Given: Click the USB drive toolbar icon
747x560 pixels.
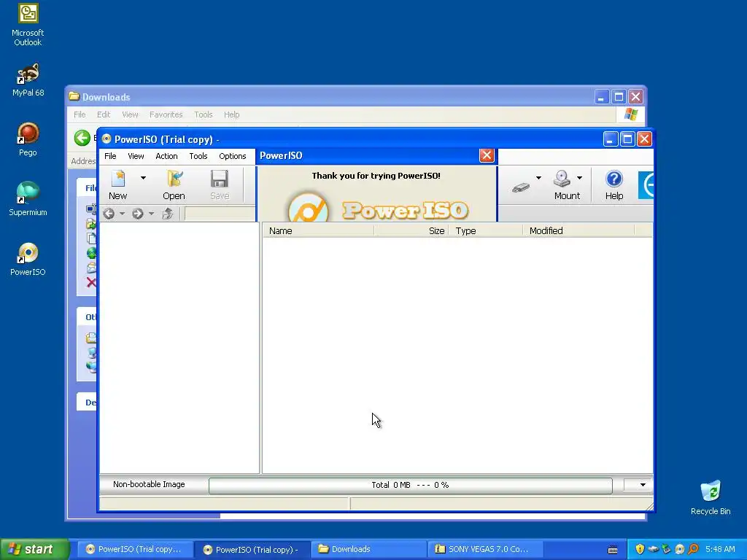Looking at the screenshot, I should click(x=521, y=187).
